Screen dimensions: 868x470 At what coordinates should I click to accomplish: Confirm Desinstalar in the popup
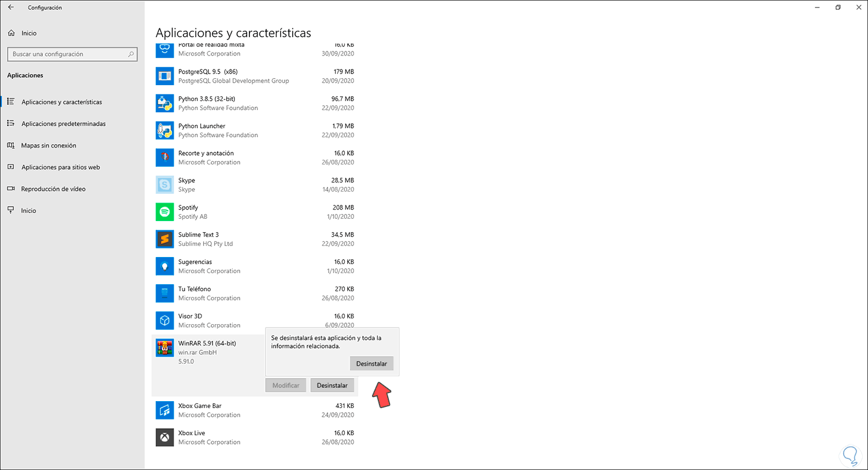[x=372, y=363]
